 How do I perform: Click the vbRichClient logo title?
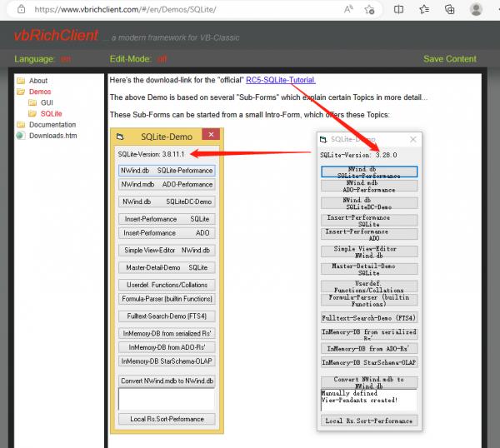click(56, 35)
